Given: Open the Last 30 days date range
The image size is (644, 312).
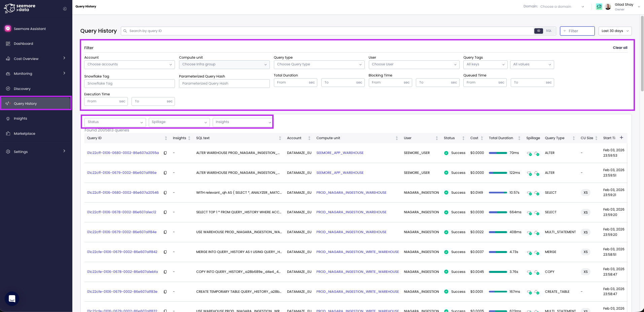Looking at the screenshot, I should [615, 31].
